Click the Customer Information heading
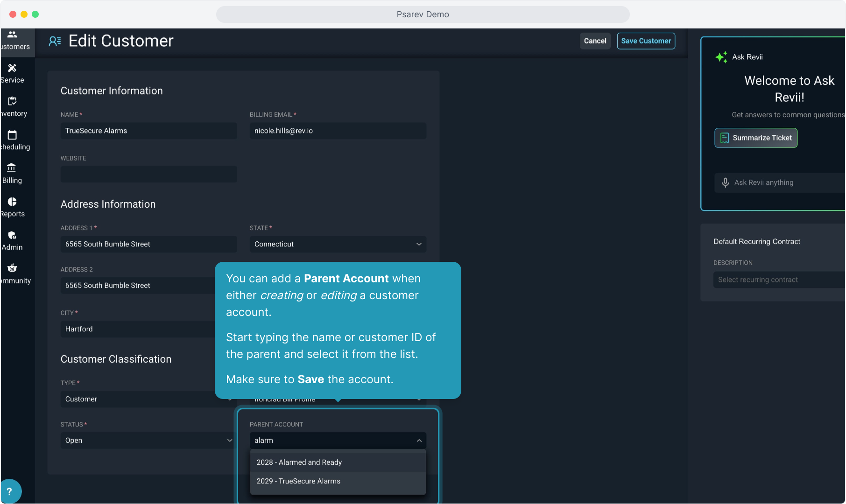846x504 pixels. tap(112, 91)
